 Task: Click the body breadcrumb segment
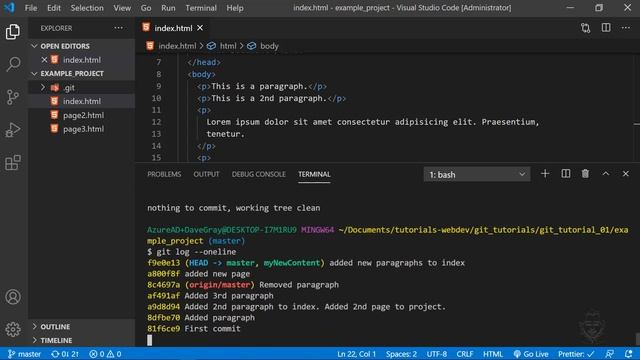pyautogui.click(x=269, y=46)
